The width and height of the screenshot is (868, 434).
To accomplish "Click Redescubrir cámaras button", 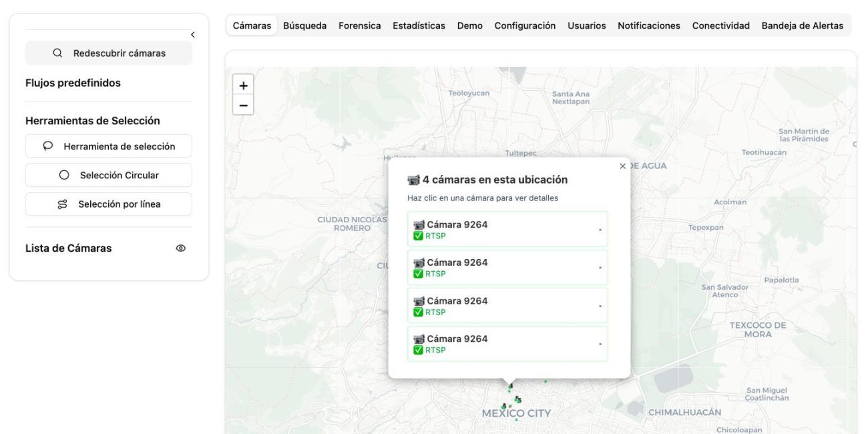I will [x=109, y=53].
